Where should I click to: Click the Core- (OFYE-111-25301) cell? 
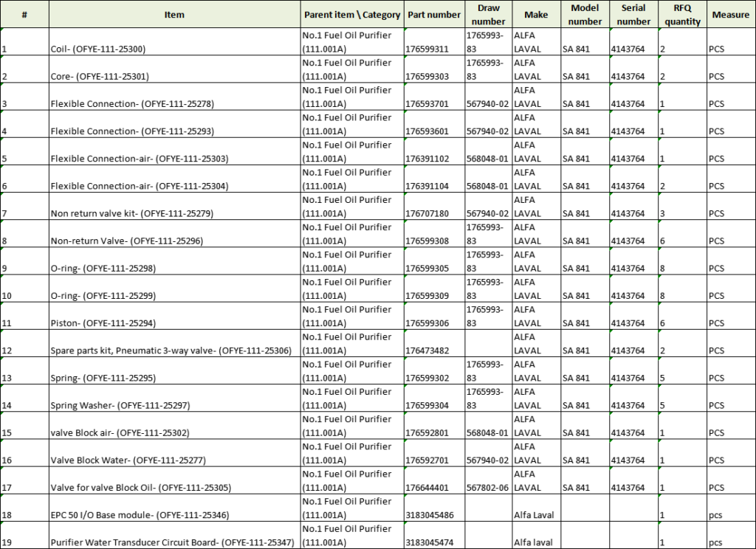tap(174, 77)
